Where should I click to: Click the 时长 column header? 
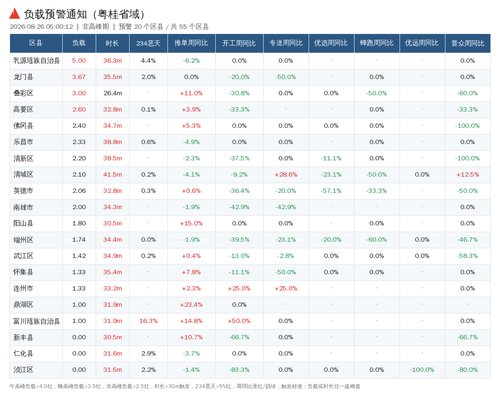click(112, 43)
